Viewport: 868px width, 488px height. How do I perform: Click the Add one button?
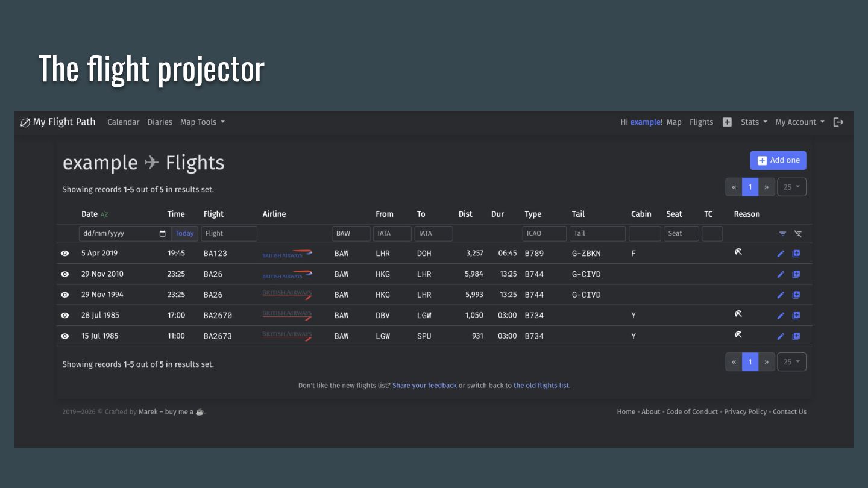tap(778, 160)
